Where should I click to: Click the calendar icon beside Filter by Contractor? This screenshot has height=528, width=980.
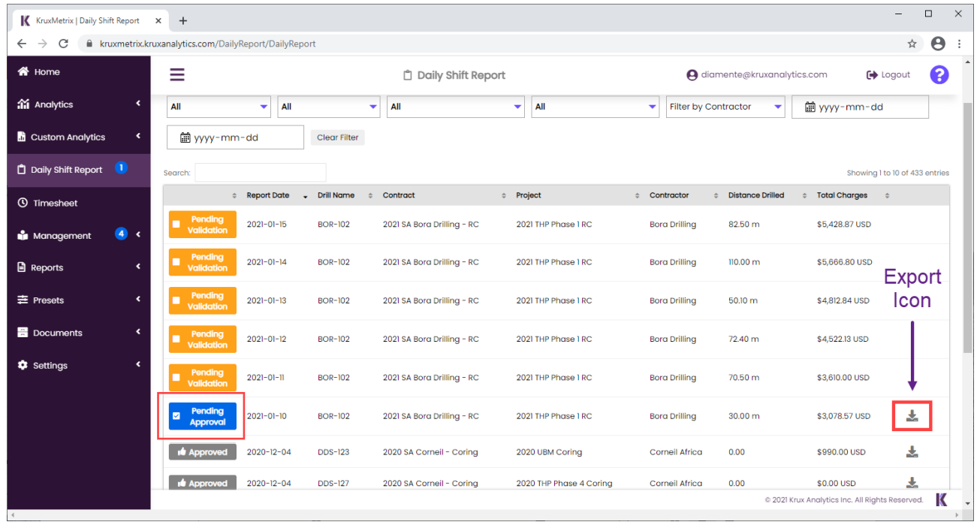pyautogui.click(x=810, y=107)
